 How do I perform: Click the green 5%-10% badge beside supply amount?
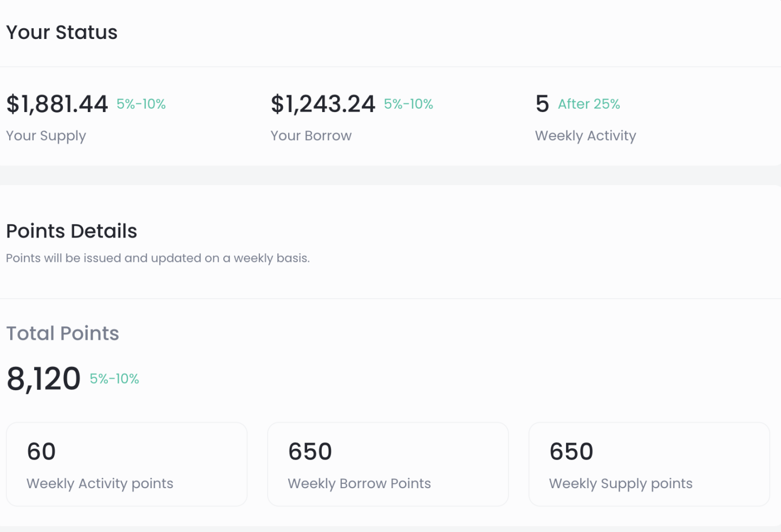click(141, 104)
